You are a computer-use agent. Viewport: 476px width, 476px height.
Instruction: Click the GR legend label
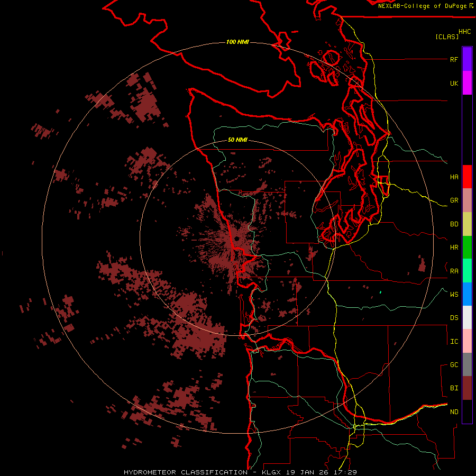point(454,200)
